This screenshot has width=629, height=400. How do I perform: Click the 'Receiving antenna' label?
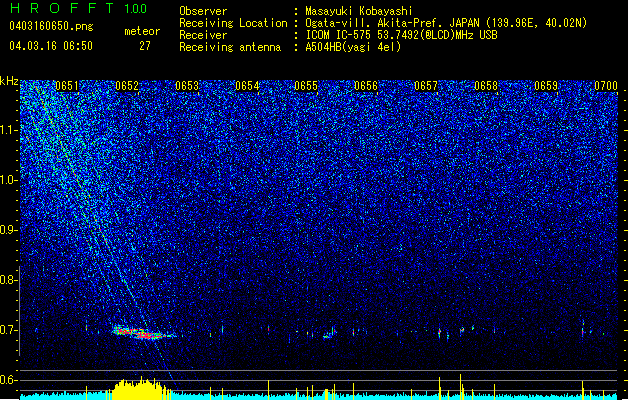[x=230, y=47]
